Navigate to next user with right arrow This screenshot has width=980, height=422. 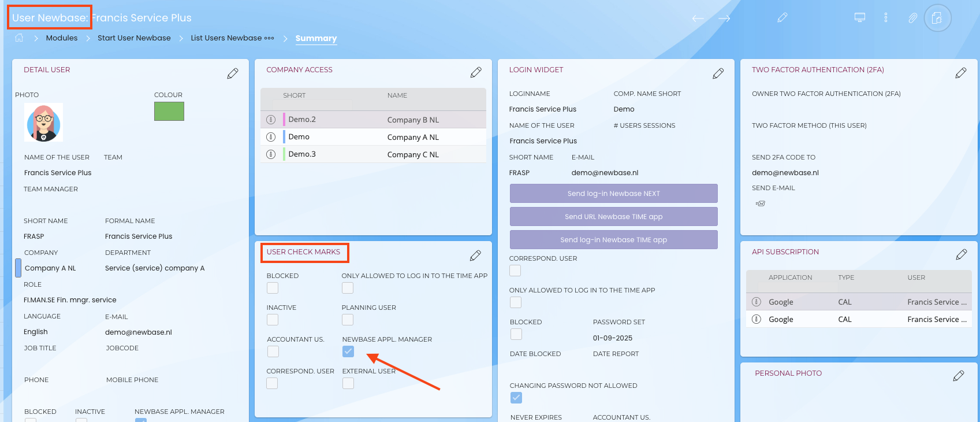pyautogui.click(x=724, y=18)
